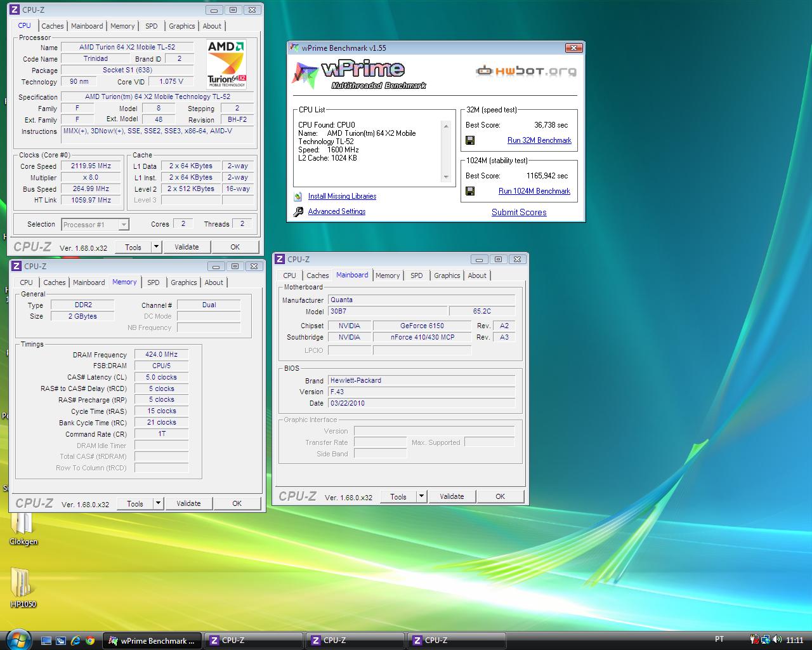The height and width of the screenshot is (650, 812).
Task: Click the icon beside Install Missing Libraries
Action: pos(298,196)
